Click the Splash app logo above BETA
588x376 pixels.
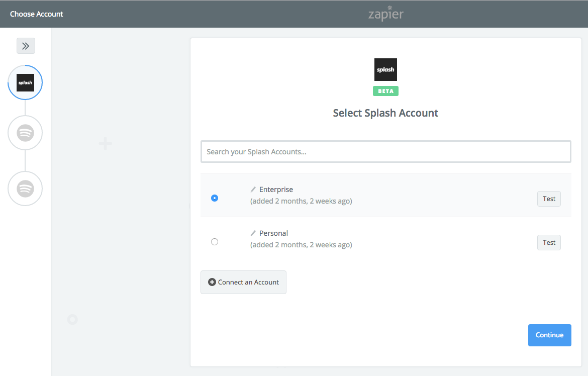coord(385,69)
